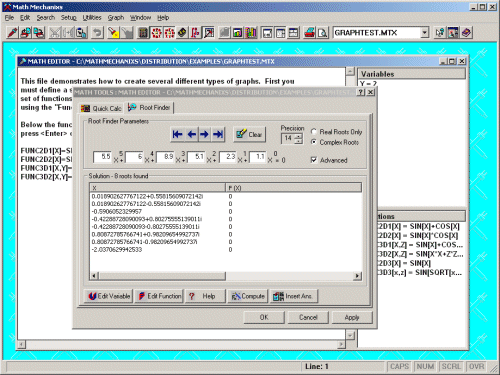Confirm the dialog with OK
500x375 pixels.
[x=264, y=317]
